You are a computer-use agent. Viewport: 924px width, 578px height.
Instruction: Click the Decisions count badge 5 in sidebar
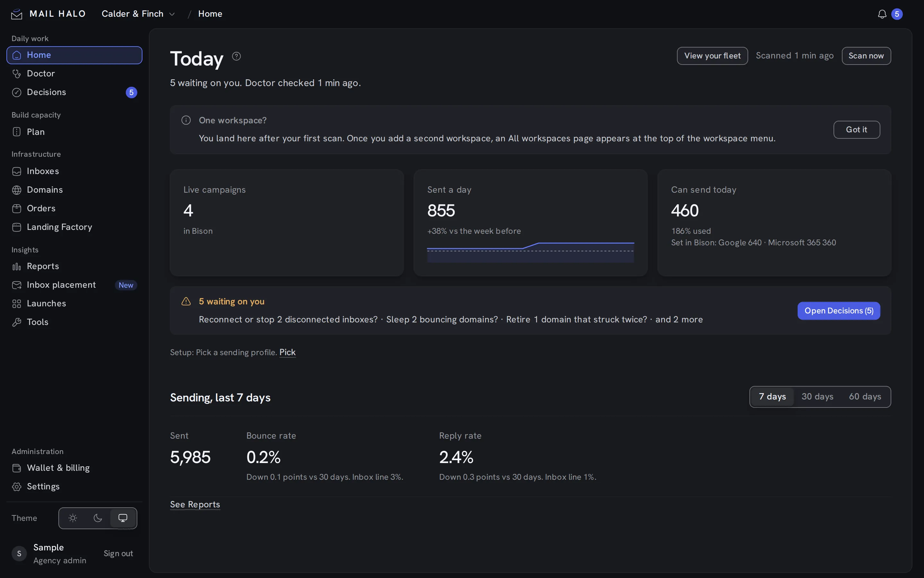131,92
